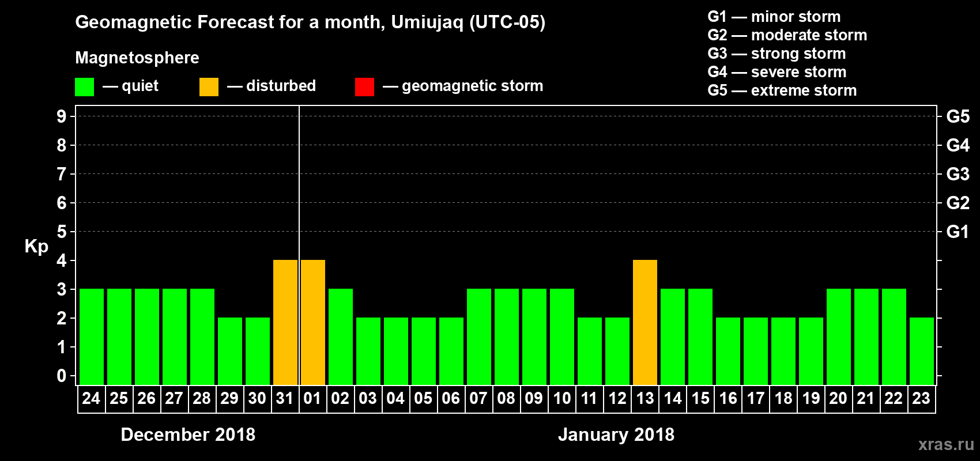Select the orange bar for December 31
980x461 pixels.
point(285,322)
